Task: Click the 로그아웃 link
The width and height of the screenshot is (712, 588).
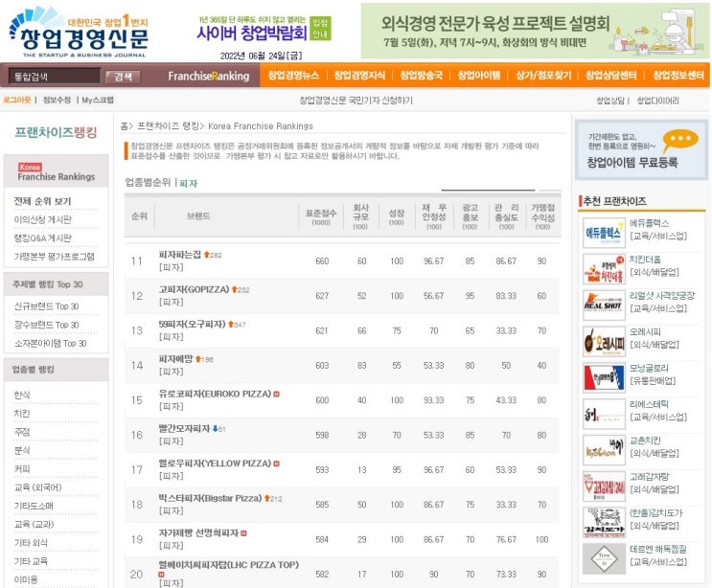Action: tap(17, 100)
